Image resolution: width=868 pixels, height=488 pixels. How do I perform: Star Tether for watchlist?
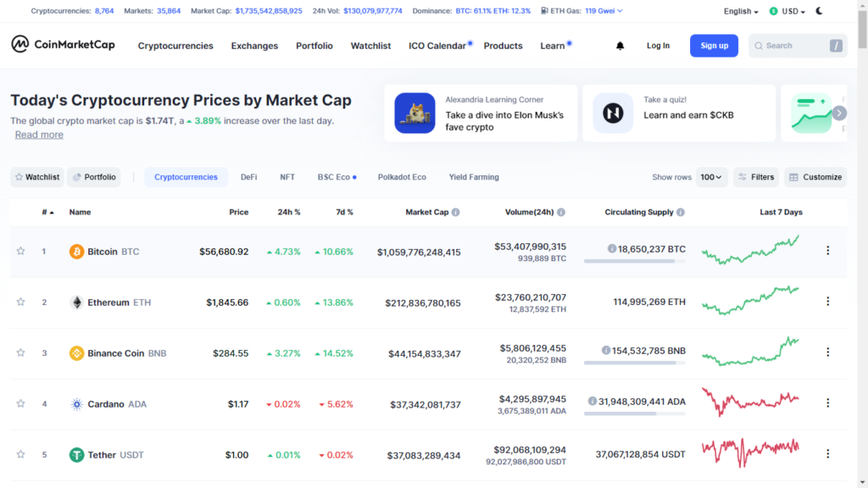(20, 455)
